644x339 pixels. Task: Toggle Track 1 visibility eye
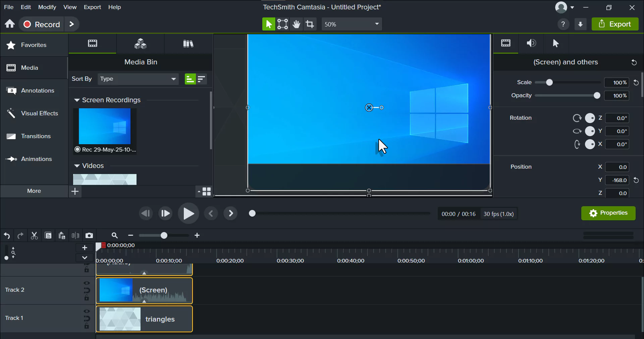(87, 311)
